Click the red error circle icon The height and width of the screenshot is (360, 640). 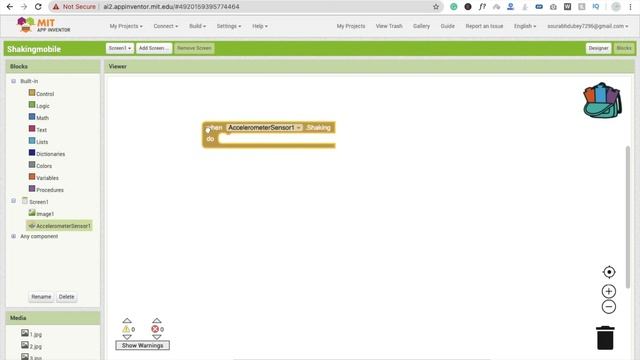(x=155, y=329)
